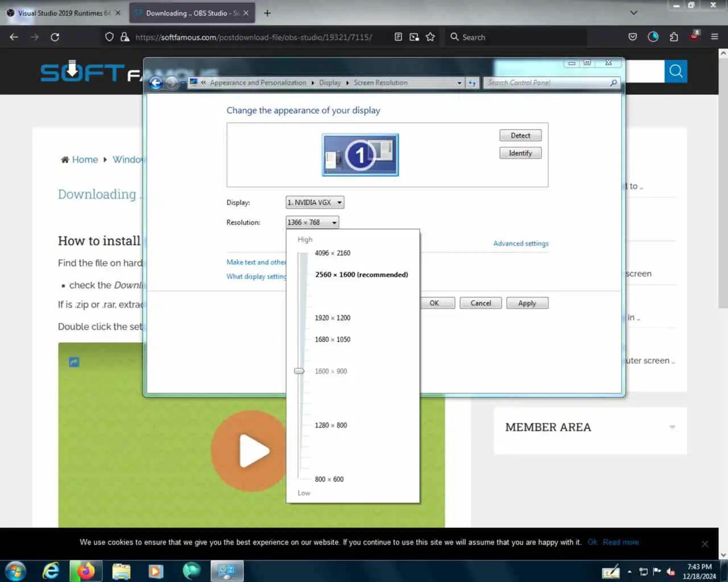The height and width of the screenshot is (582, 728).
Task: Select the Downloading OBS Studio tab
Action: [x=192, y=13]
